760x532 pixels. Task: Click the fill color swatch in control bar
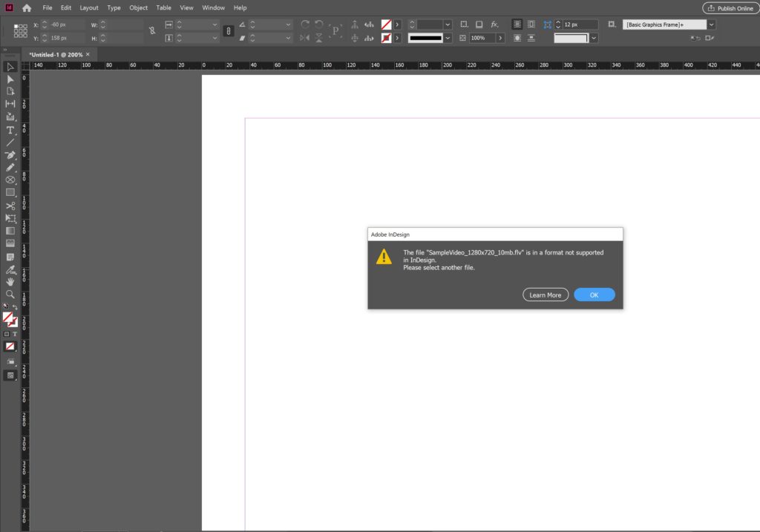click(x=386, y=24)
